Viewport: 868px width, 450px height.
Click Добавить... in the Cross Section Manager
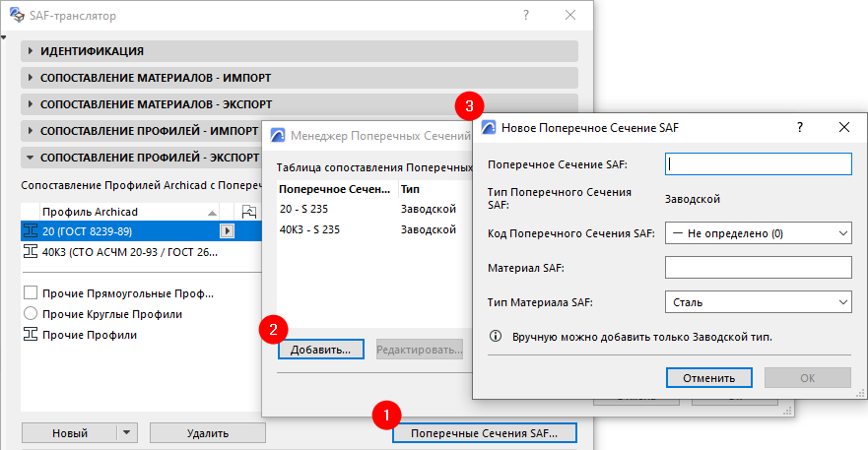321,350
